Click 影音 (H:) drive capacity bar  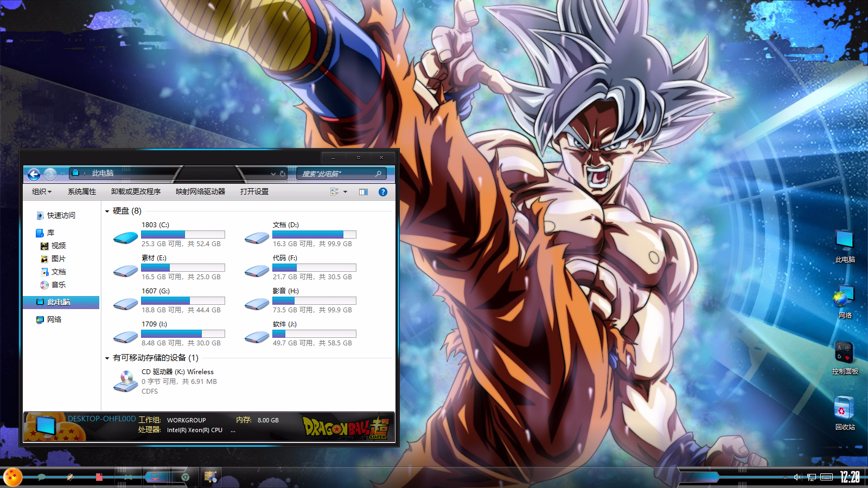[314, 300]
